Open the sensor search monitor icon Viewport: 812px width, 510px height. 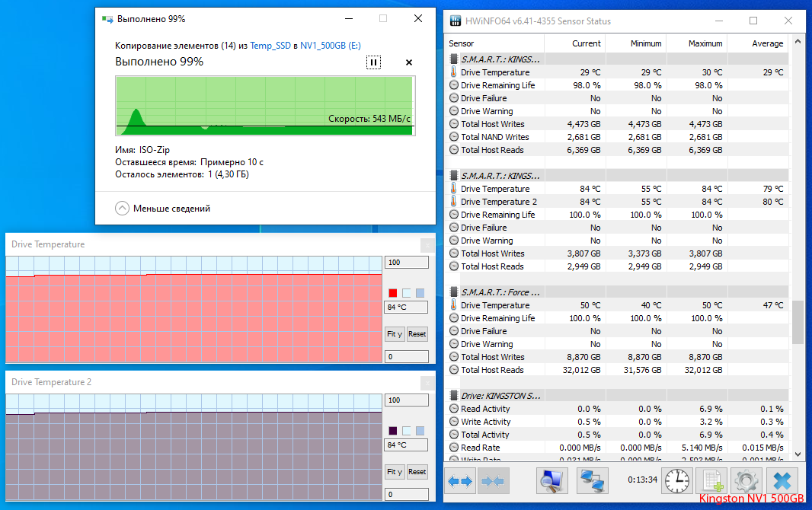[x=551, y=482]
